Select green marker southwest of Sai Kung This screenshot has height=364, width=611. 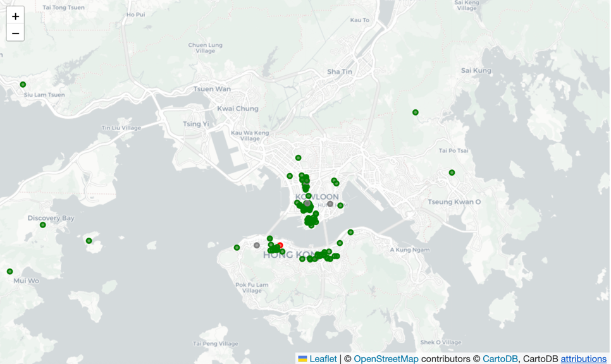coord(416,112)
